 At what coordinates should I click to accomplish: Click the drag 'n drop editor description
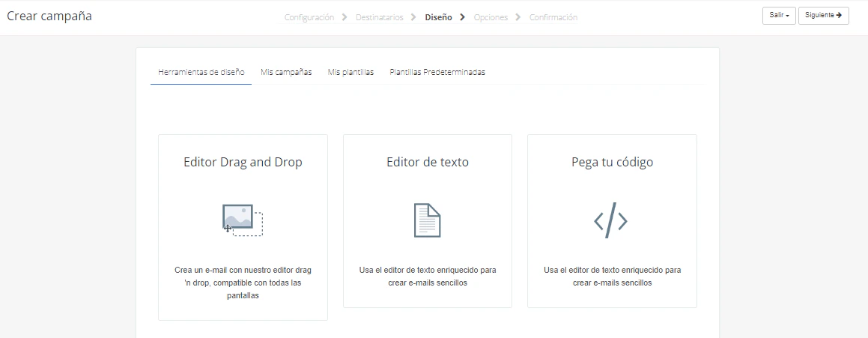point(243,283)
